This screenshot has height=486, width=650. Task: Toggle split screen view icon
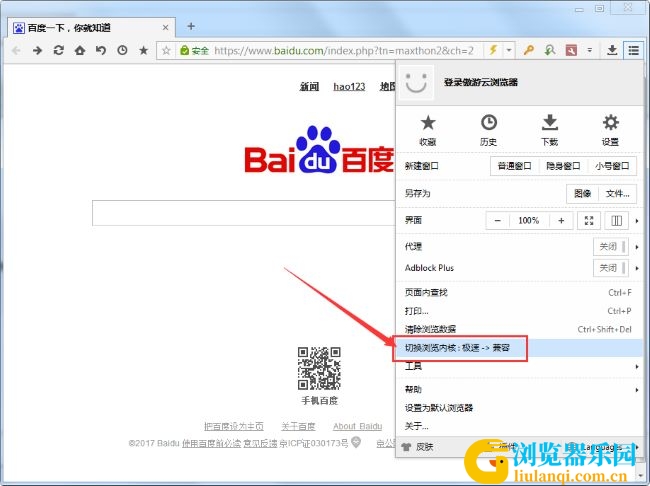[x=616, y=221]
